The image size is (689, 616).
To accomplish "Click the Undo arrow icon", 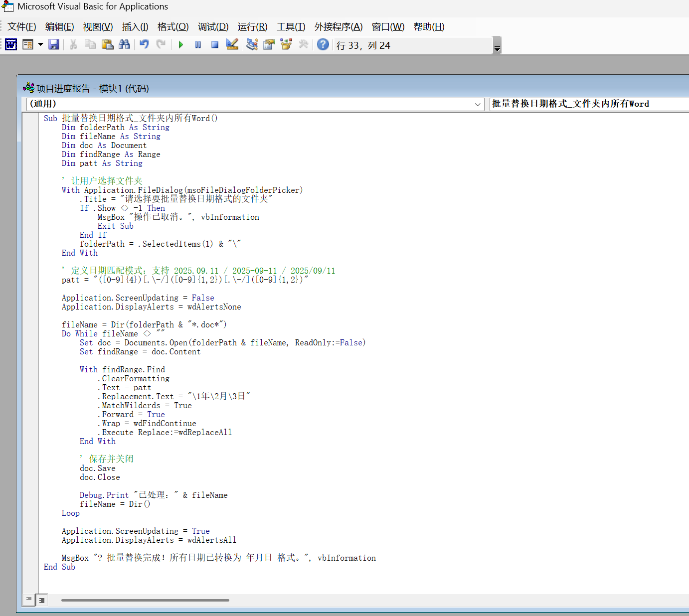I will pos(144,45).
